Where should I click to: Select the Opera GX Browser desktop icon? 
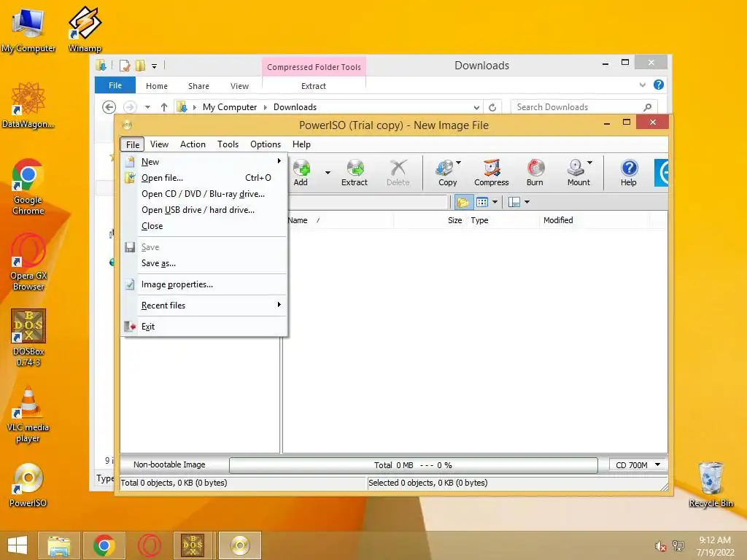28,262
